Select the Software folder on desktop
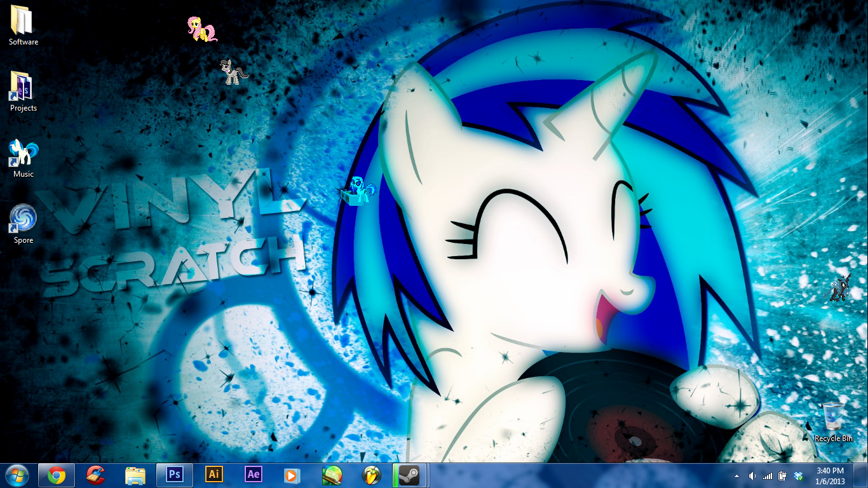Viewport: 868px width, 488px height. coord(24,25)
